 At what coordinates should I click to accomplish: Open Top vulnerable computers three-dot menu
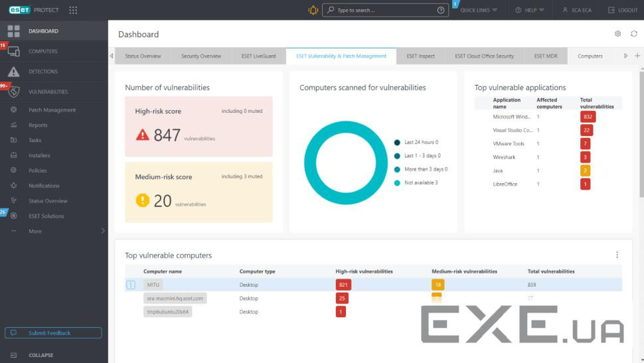point(617,255)
